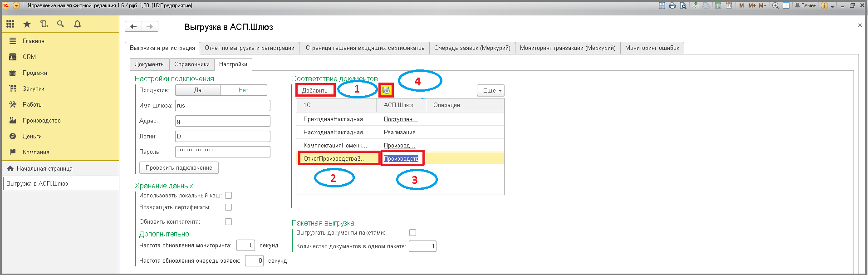Click the zoom magnifier with plus icon
Image resolution: width=868 pixels, height=275 pixels.
pos(775,5)
